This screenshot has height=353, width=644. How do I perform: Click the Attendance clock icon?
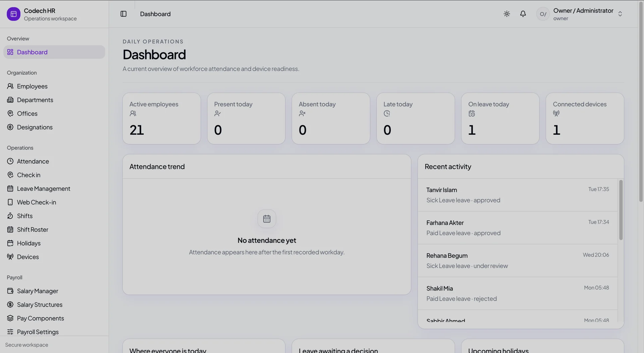(x=10, y=162)
